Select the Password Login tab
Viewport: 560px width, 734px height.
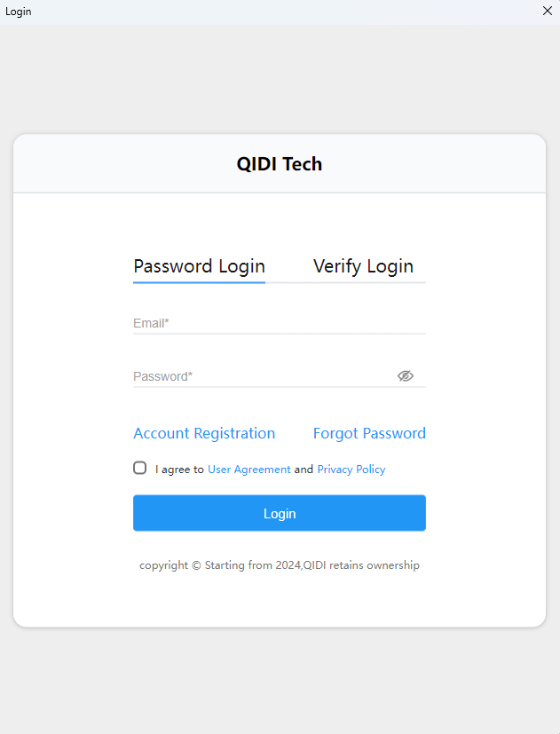199,265
